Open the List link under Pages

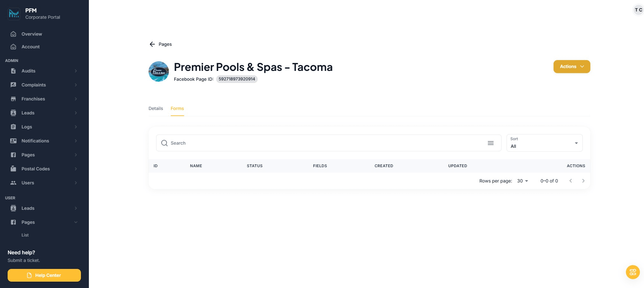pos(25,235)
